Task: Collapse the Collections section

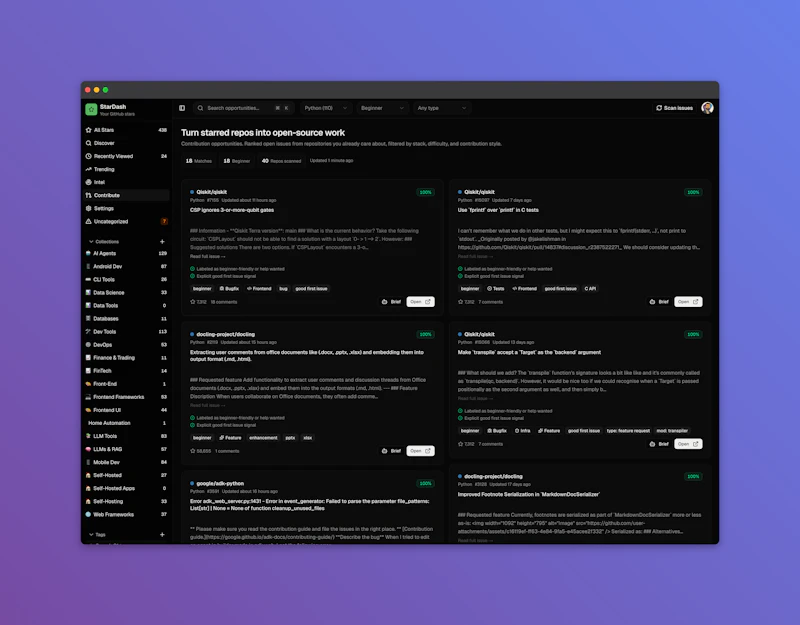Action: point(104,242)
